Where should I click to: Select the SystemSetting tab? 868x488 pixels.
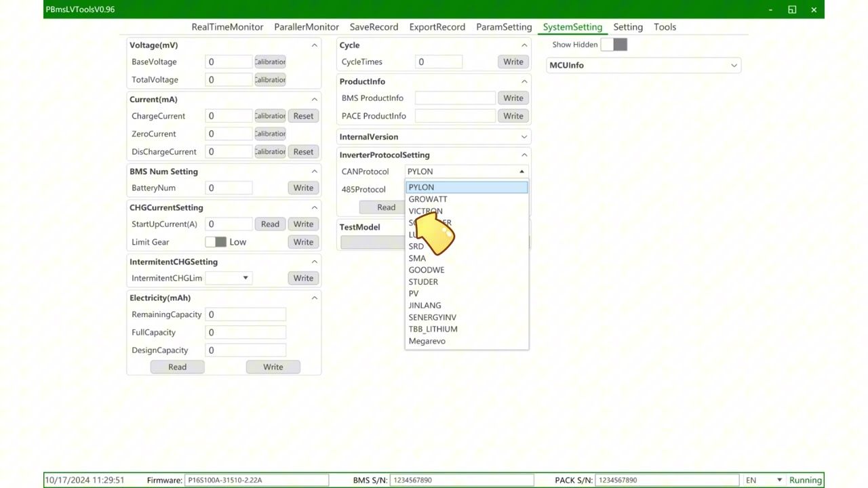572,26
